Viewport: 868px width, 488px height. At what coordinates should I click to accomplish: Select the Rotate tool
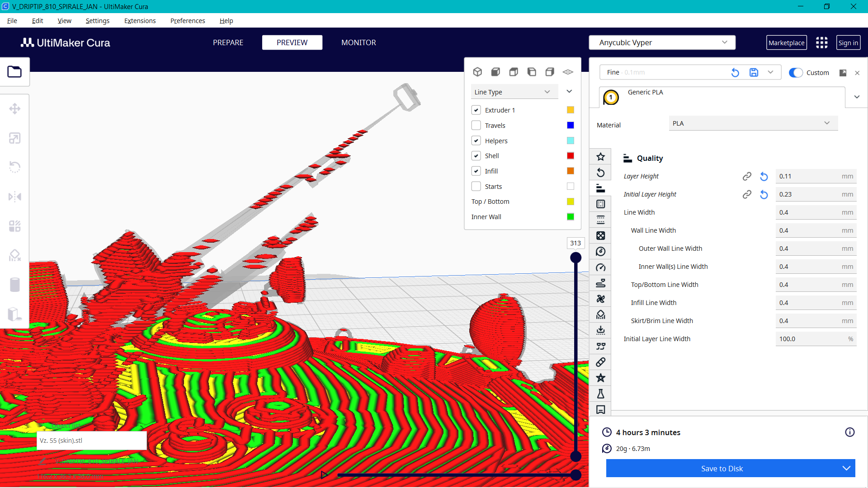pos(15,167)
